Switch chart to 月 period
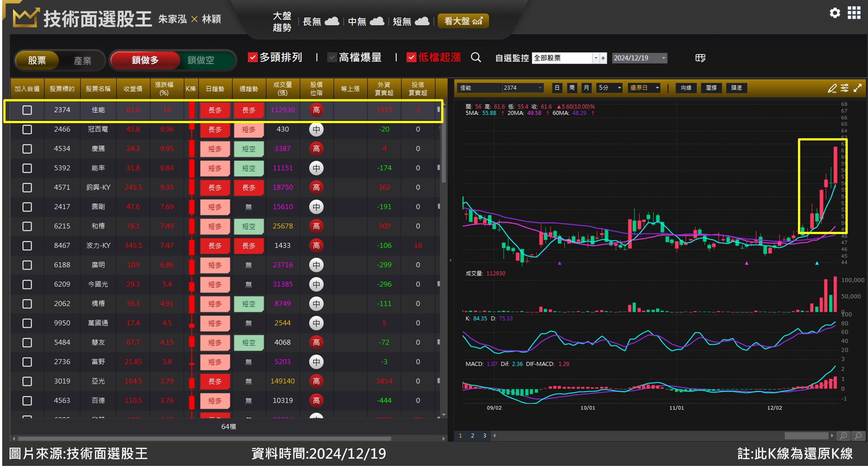 point(586,88)
